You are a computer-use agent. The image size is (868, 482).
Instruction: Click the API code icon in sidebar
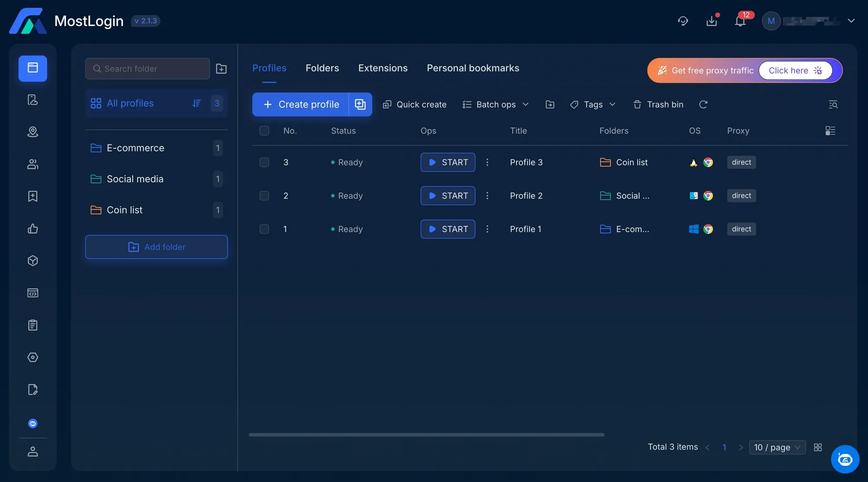[33, 293]
